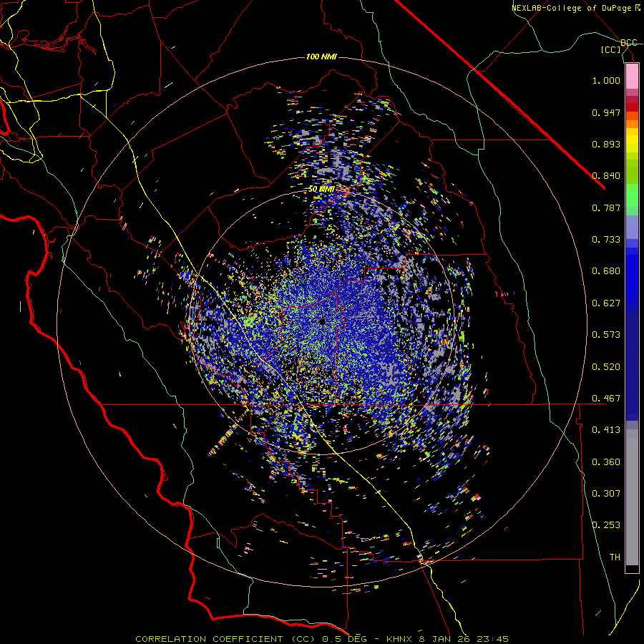The height and width of the screenshot is (644, 644).
Task: Select the 1.000 legend value
Action: pos(606,80)
